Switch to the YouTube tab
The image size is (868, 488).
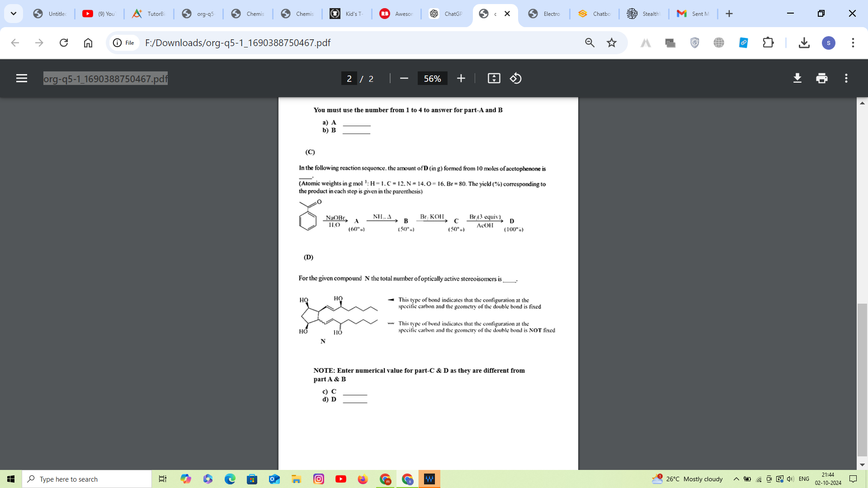click(99, 14)
